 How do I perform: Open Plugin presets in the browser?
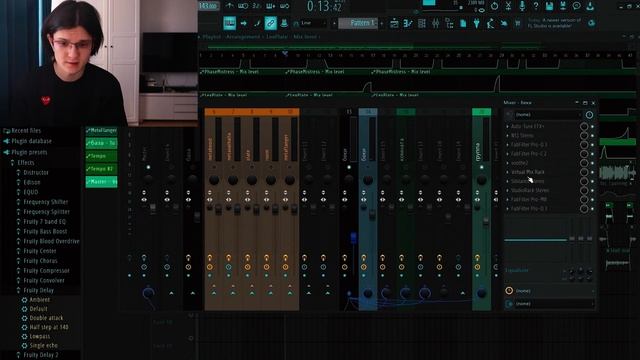click(29, 152)
